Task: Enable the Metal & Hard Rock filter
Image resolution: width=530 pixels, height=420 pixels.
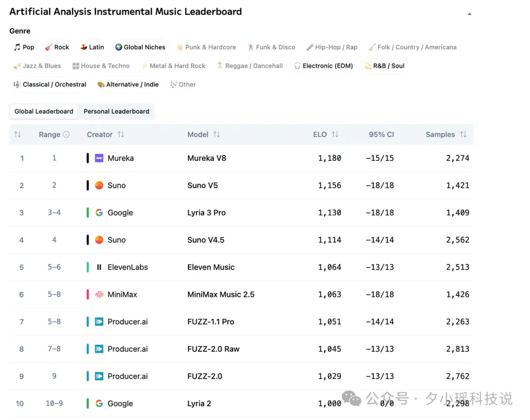Action: [x=173, y=66]
